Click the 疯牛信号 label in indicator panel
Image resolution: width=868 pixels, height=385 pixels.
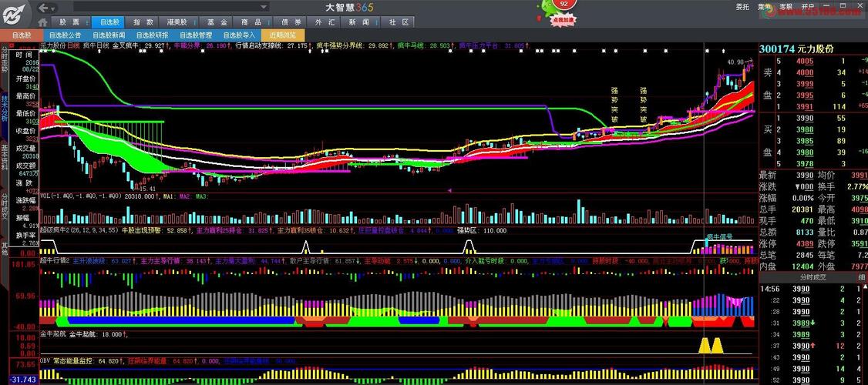(x=719, y=236)
